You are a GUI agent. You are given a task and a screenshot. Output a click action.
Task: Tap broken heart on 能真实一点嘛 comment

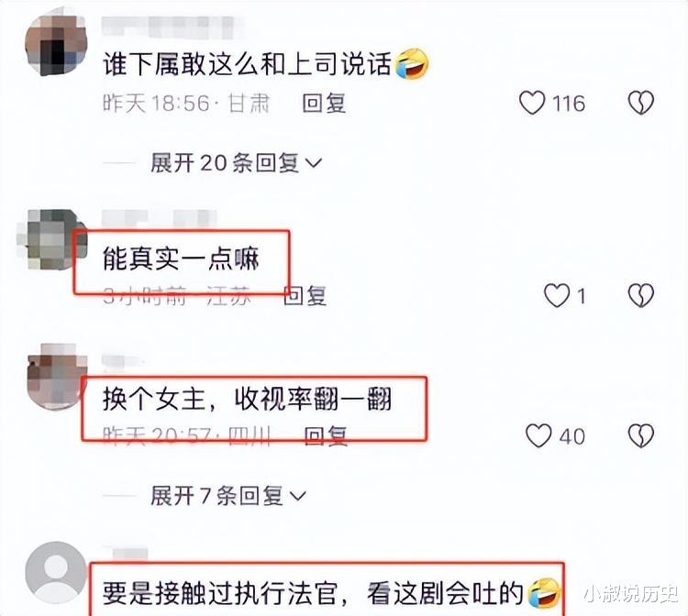point(640,295)
